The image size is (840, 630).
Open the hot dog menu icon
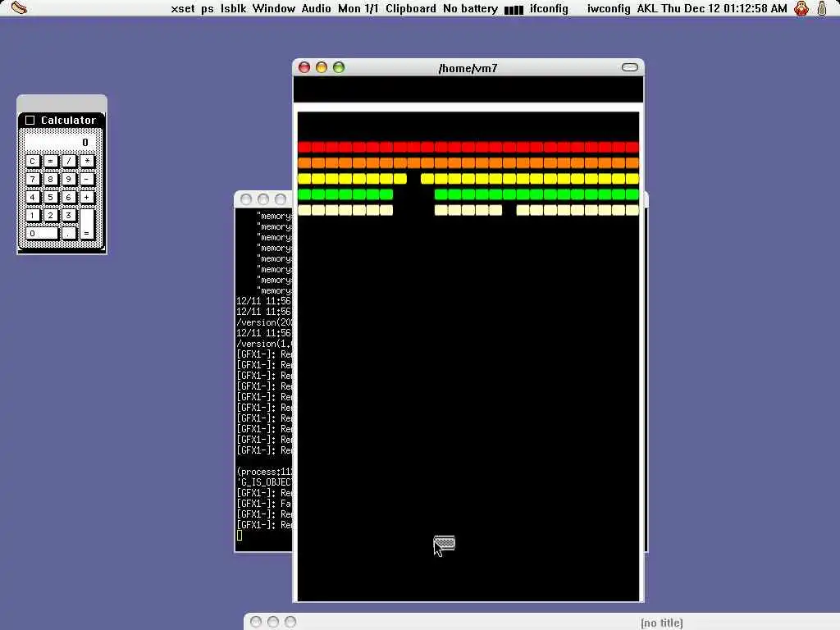[x=19, y=8]
